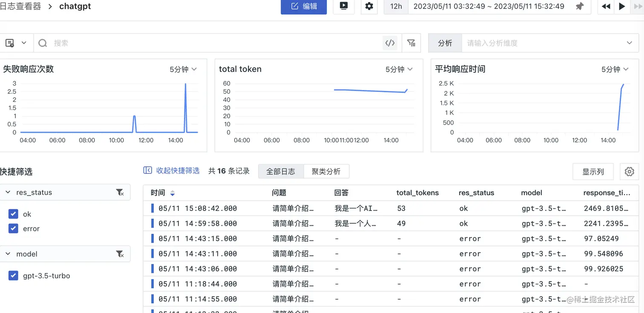Click response time value 97.05249

coord(601,239)
